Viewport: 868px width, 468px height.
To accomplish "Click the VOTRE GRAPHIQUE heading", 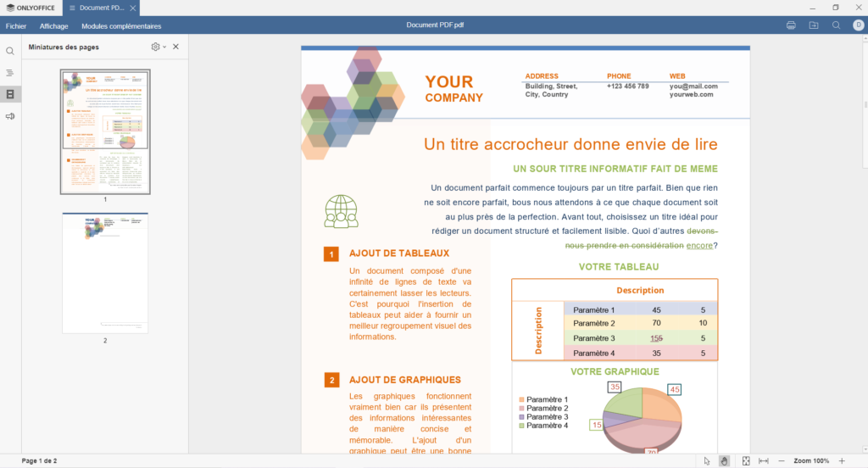I will (x=615, y=371).
